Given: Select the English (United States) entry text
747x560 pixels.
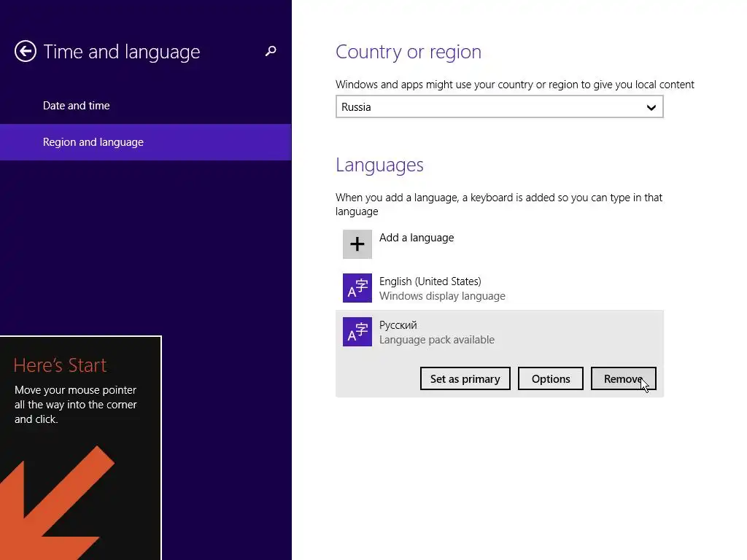Looking at the screenshot, I should click(x=430, y=281).
